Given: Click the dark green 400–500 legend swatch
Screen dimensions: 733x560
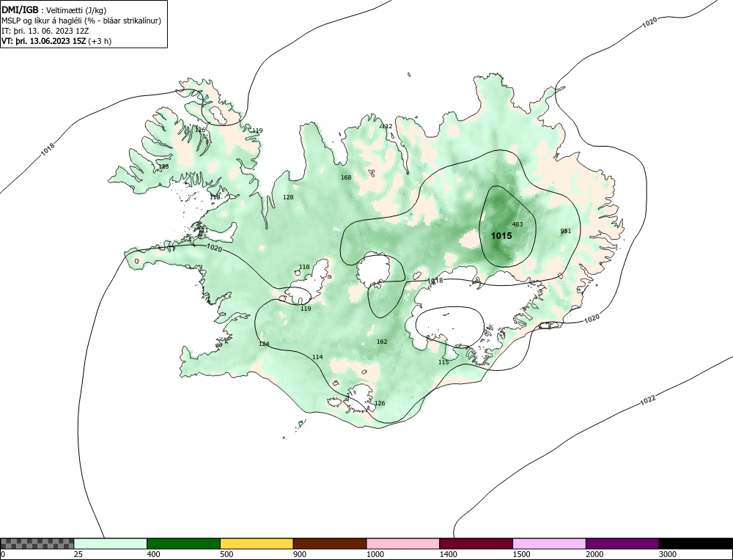Looking at the screenshot, I should tap(183, 543).
